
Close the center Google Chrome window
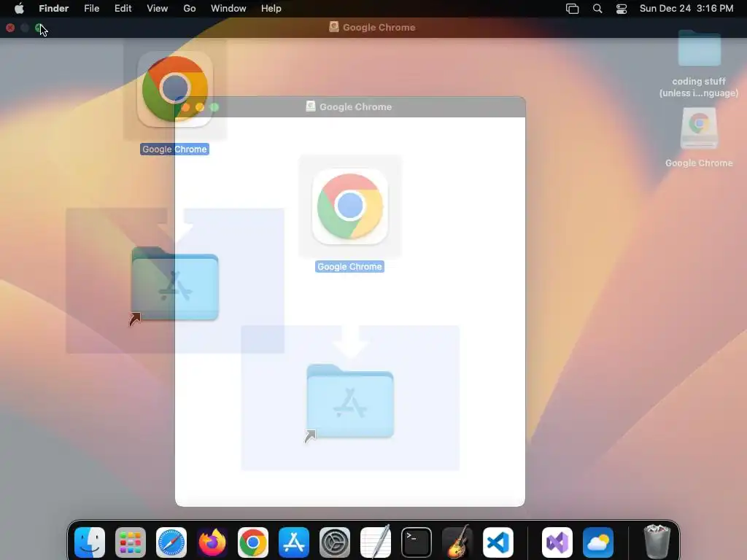(186, 107)
